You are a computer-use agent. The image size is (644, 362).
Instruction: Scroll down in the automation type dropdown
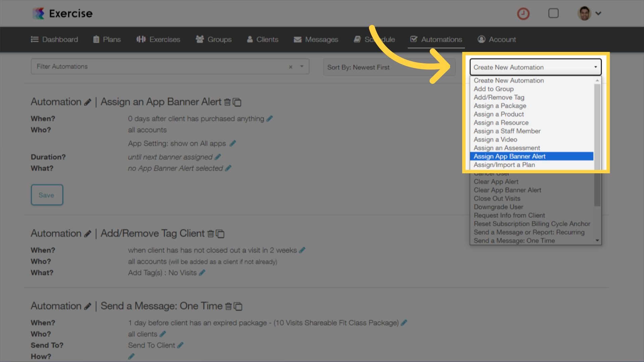tap(597, 240)
